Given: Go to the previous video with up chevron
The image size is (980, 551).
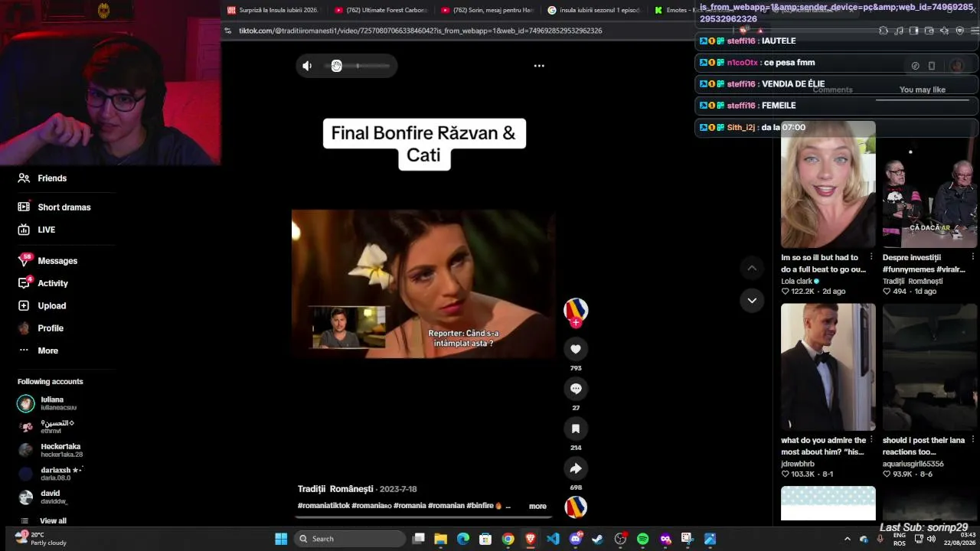Looking at the screenshot, I should tap(752, 268).
